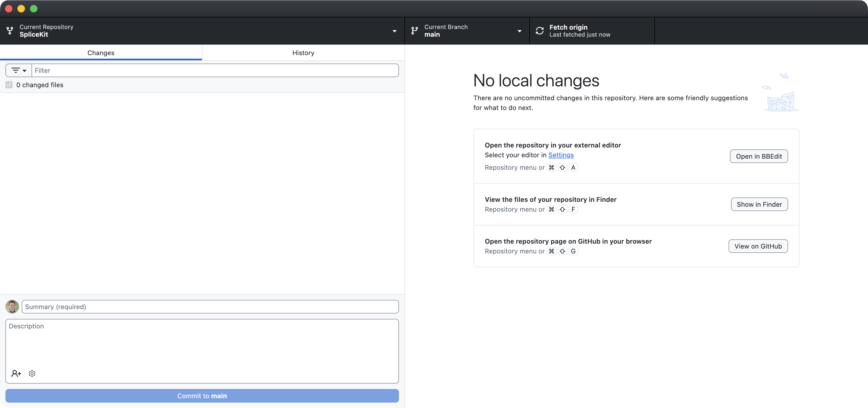This screenshot has height=408, width=868.
Task: Click the paper airplane illustration
Action: click(x=784, y=76)
